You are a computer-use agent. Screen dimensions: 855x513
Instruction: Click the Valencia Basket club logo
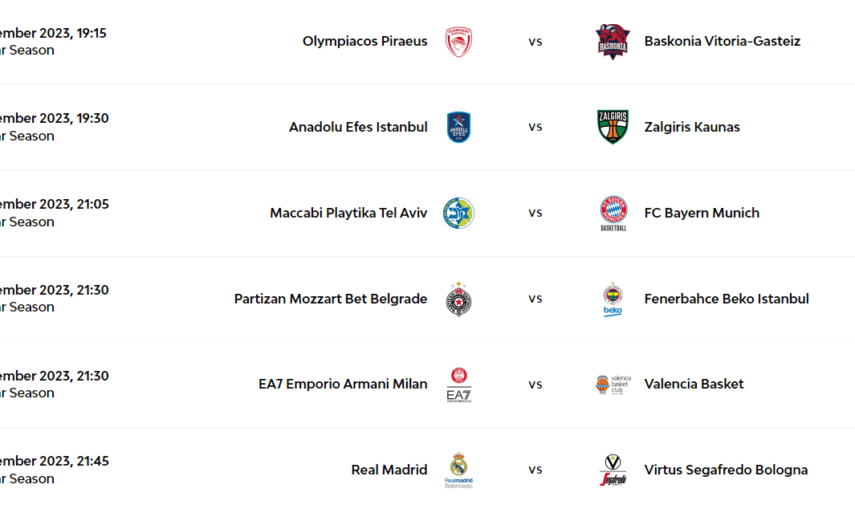tap(612, 385)
